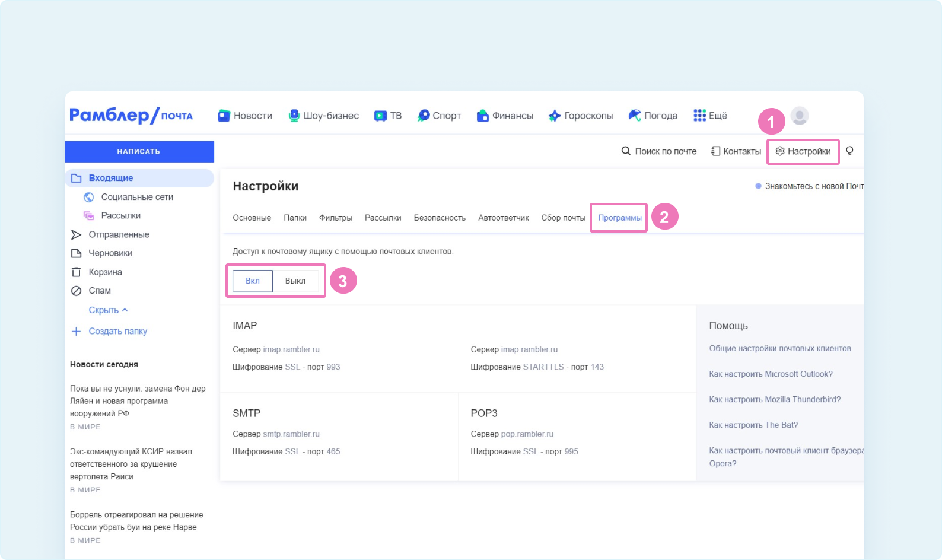Open news about Боррель and река Нарва
The height and width of the screenshot is (560, 942).
pyautogui.click(x=136, y=521)
